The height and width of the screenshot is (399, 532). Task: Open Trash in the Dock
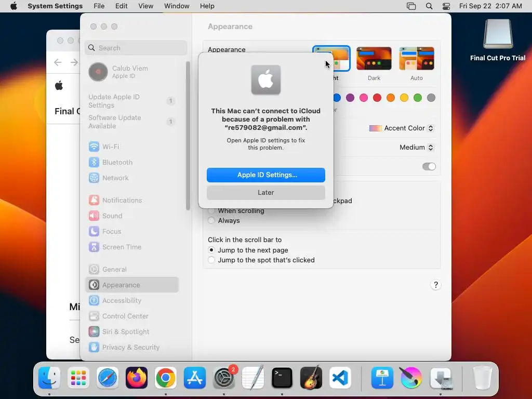coord(482,378)
